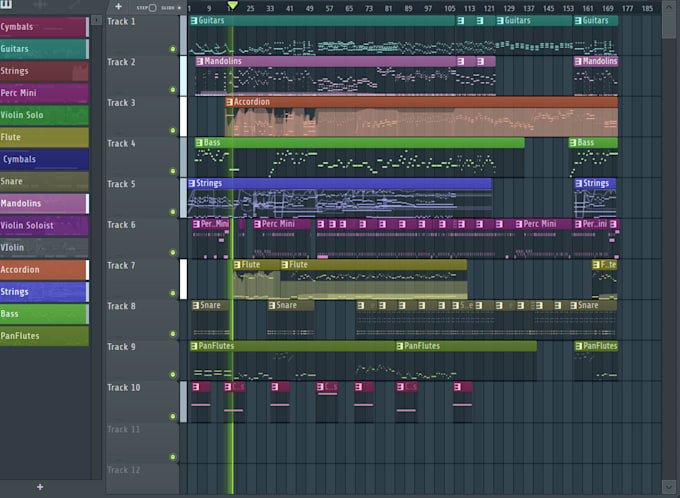
Task: Open the clip menu icon of first Mandolins clip
Action: coord(199,62)
